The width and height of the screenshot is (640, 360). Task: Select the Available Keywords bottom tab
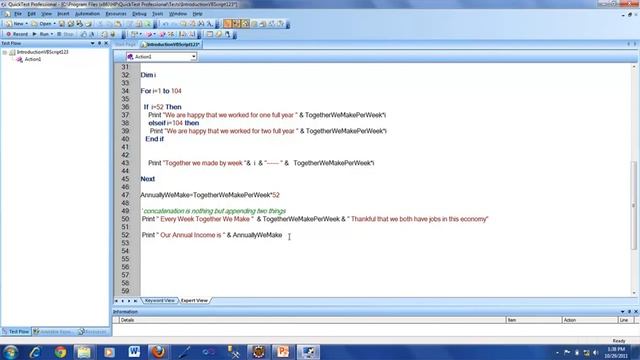(x=53, y=332)
